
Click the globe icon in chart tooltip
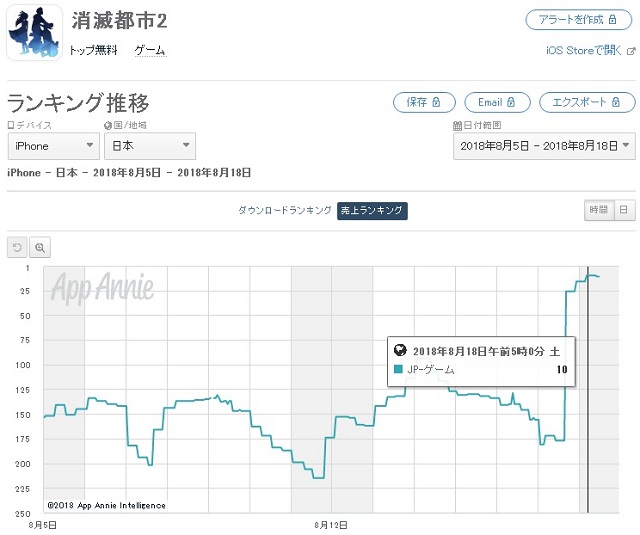pos(400,350)
